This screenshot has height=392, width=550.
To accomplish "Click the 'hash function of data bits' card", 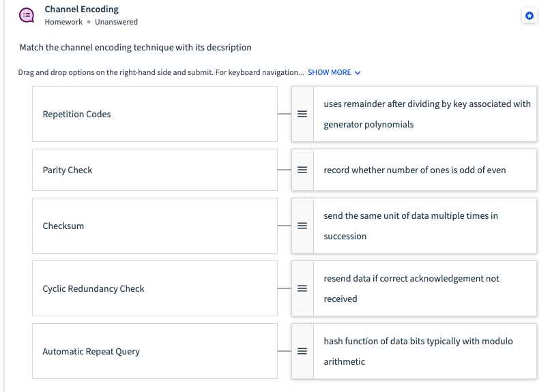I will (x=414, y=351).
